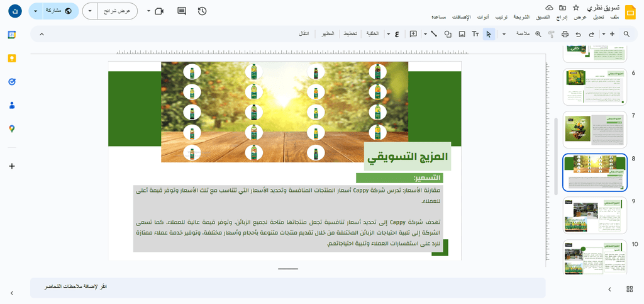Select slide 7 thumbnail

point(595,130)
